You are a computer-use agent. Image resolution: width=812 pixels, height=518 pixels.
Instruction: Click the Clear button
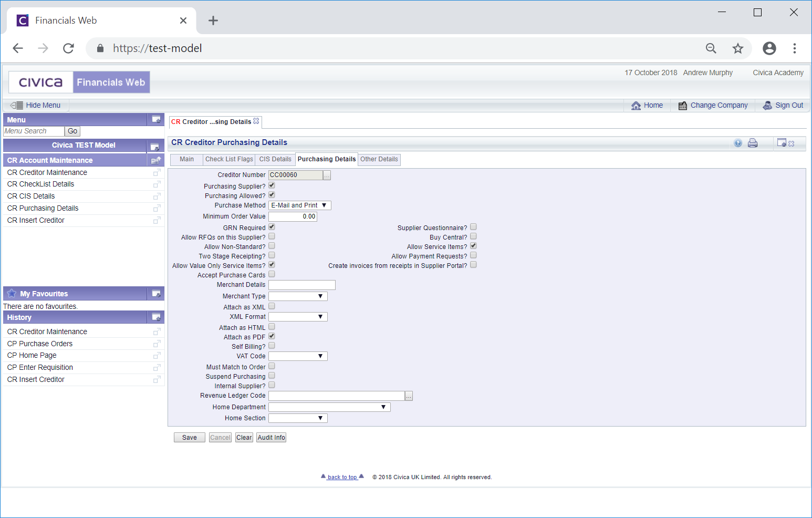[244, 438]
